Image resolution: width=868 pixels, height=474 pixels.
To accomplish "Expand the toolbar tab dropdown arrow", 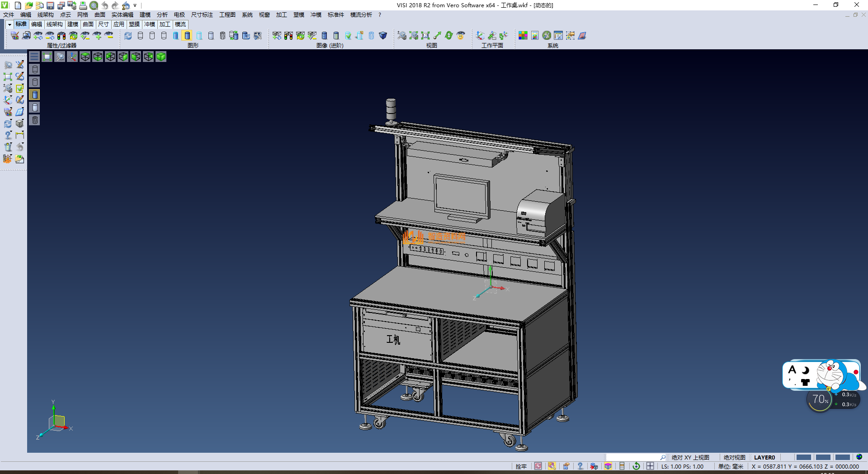I will [9, 24].
